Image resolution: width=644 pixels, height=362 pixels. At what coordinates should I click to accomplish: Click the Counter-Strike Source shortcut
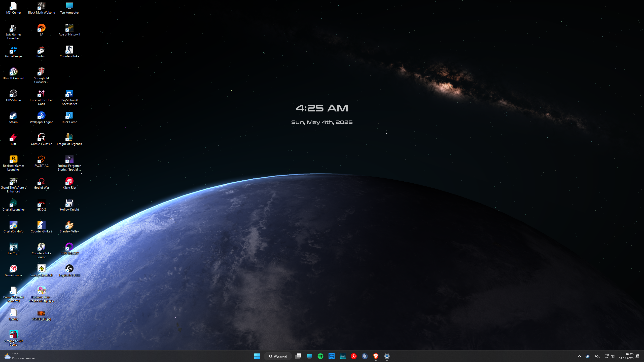coord(42,251)
